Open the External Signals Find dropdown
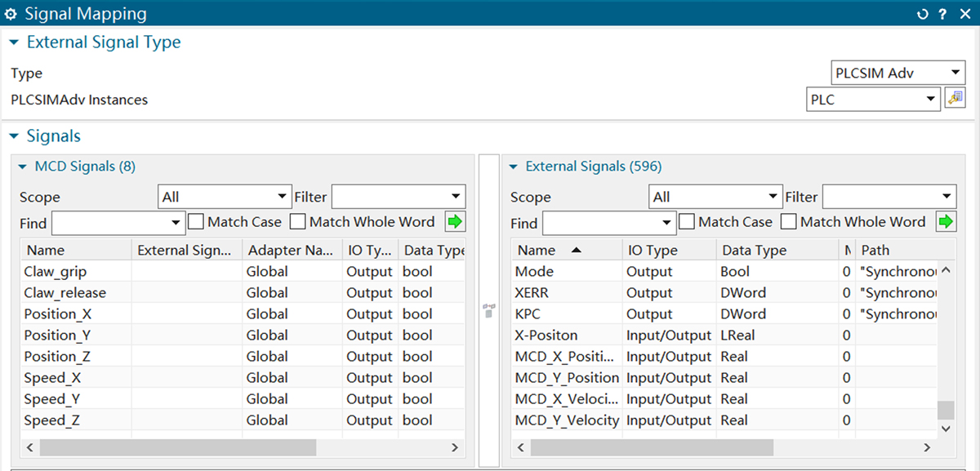 609,223
